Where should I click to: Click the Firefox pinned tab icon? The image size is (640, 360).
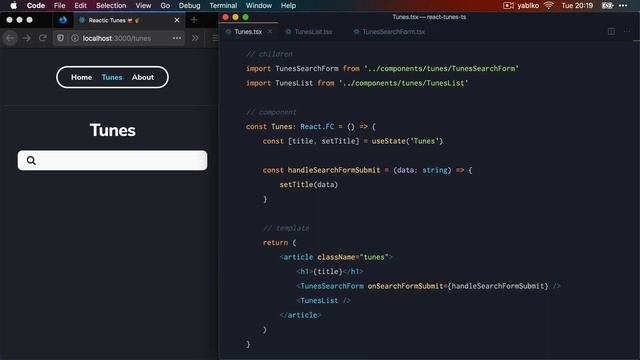(63, 20)
